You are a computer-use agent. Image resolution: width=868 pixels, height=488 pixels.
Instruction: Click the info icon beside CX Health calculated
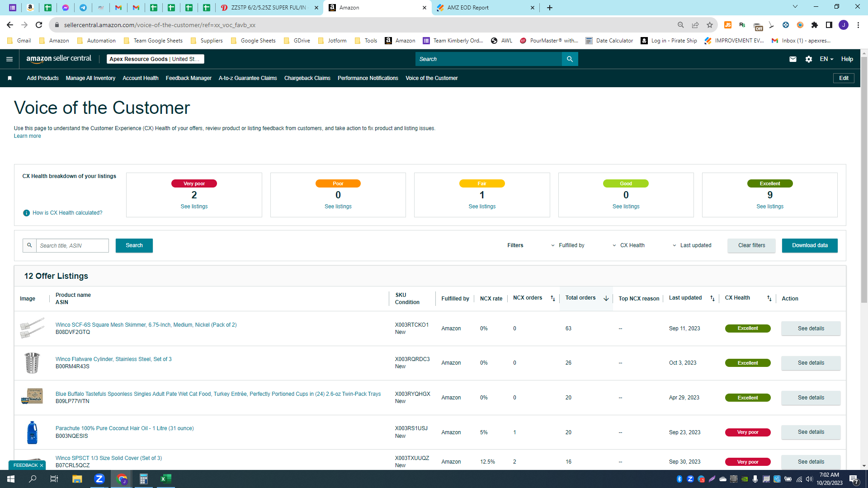pos(26,213)
